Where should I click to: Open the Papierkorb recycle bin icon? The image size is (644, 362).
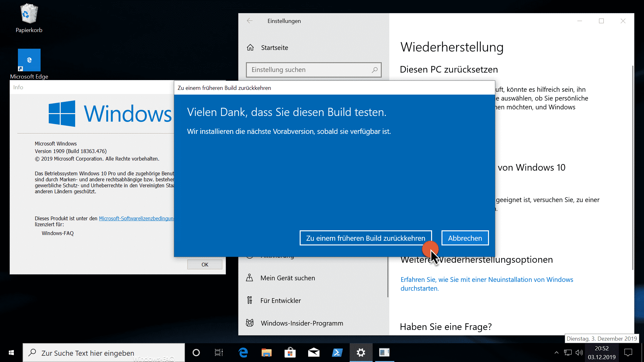pos(29,18)
